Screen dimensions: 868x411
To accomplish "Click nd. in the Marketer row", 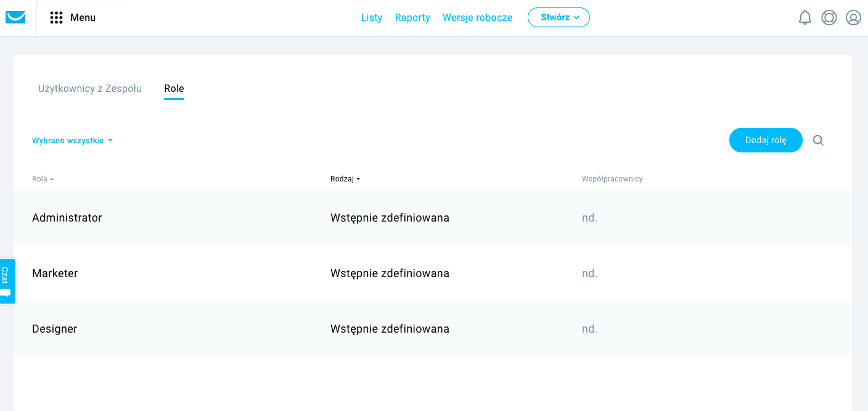I will pyautogui.click(x=590, y=273).
